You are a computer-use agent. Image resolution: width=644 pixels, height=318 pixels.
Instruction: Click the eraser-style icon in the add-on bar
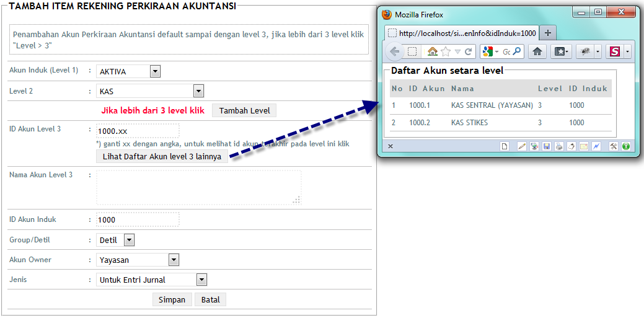[571, 146]
